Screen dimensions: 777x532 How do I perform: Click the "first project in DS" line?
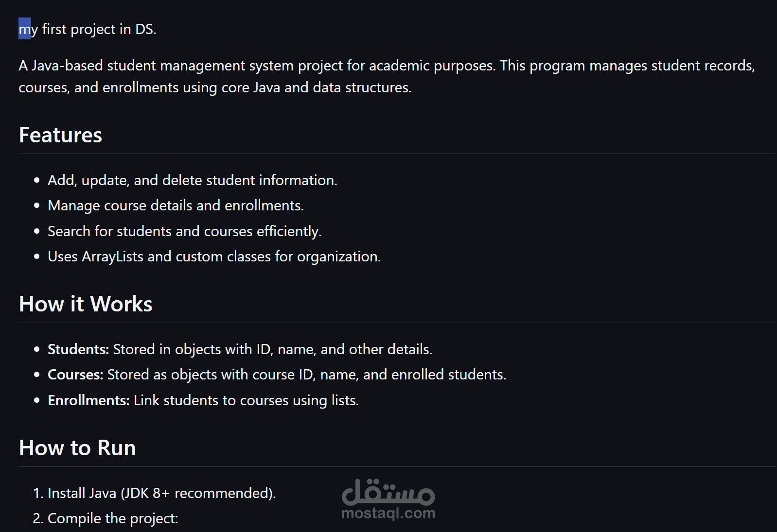[99, 29]
